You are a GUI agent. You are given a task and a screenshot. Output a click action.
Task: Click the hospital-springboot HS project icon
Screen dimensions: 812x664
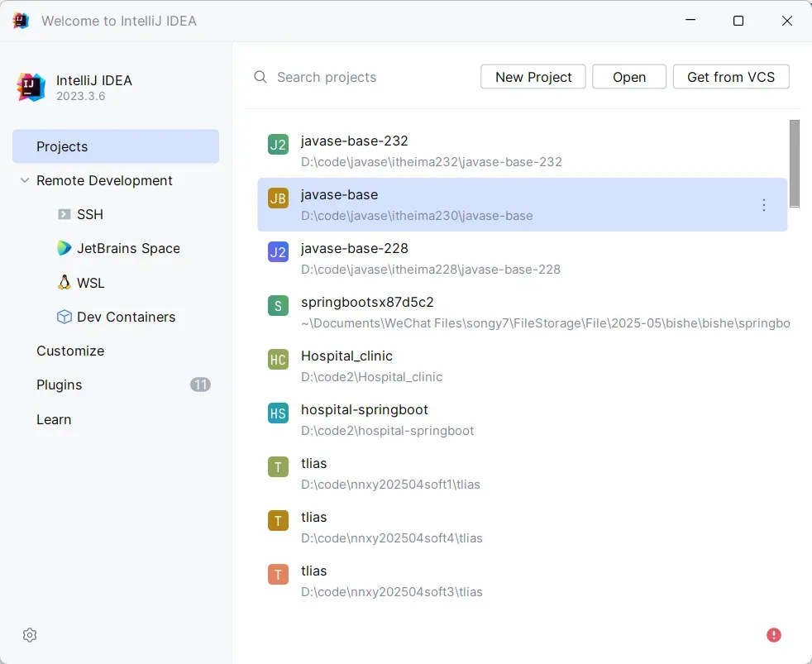278,413
